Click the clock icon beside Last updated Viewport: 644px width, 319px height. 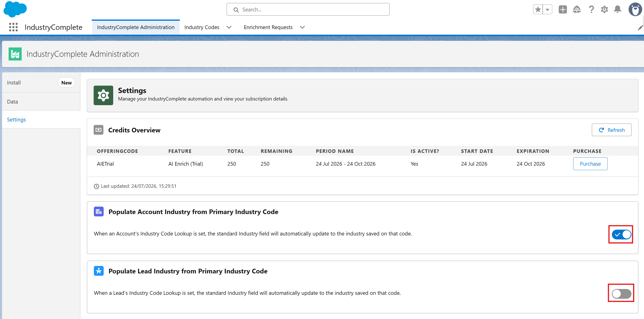pyautogui.click(x=96, y=186)
